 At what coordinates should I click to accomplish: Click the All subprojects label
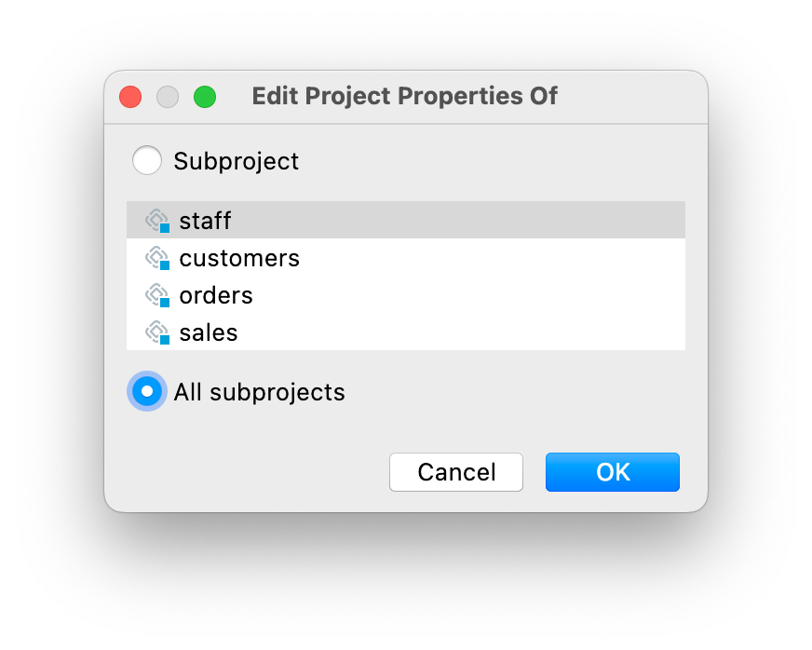(258, 392)
